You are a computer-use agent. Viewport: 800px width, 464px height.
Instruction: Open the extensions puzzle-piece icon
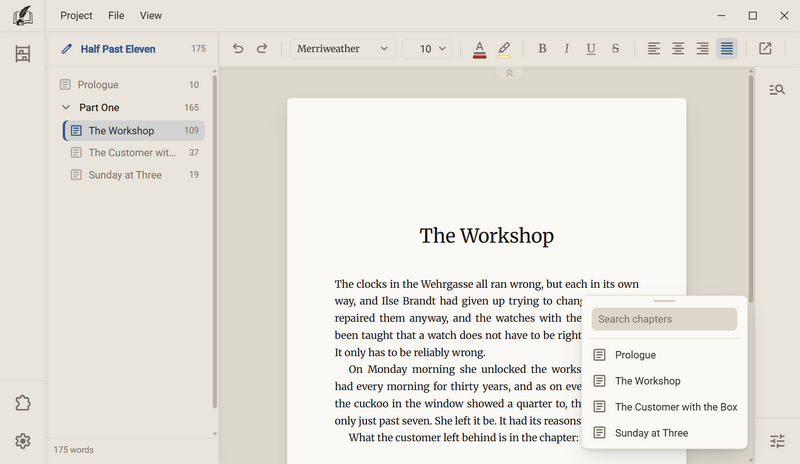pos(22,403)
